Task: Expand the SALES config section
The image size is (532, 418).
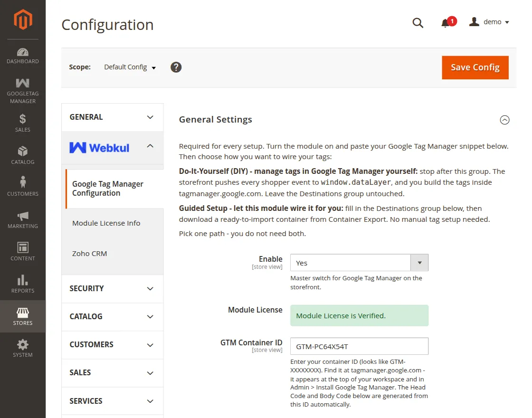Action: point(112,373)
